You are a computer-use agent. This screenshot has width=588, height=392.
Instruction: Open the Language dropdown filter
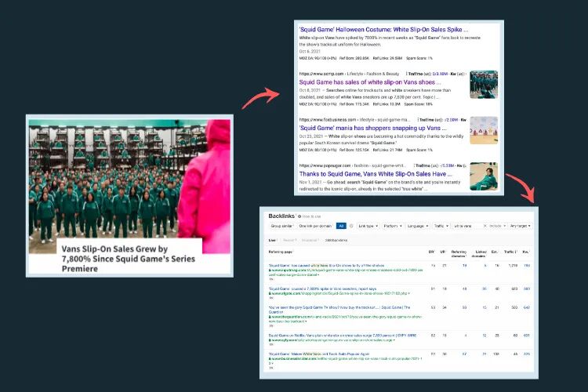pos(417,226)
